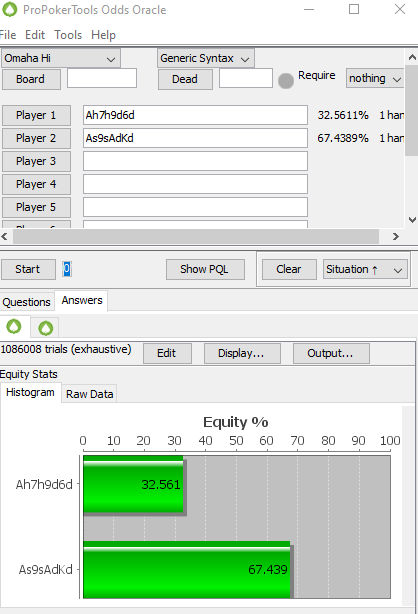Select the second green answer result tab
The height and width of the screenshot is (614, 418).
tap(45, 328)
